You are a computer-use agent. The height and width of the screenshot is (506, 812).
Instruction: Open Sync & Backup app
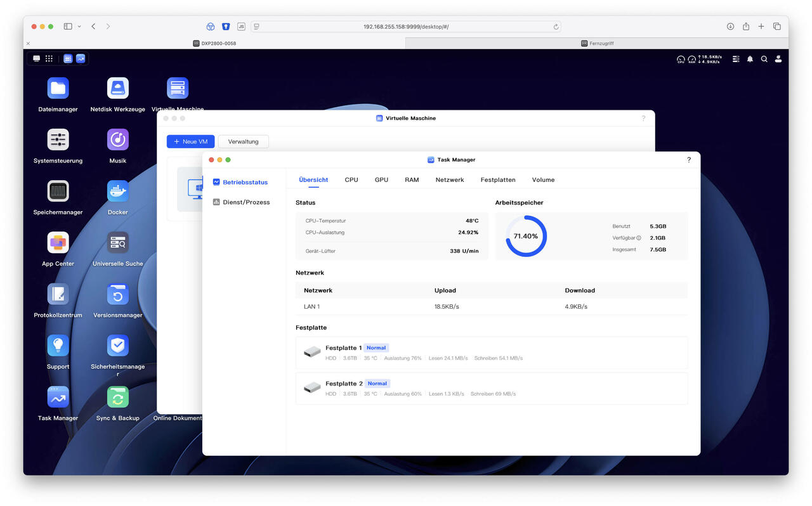117,397
